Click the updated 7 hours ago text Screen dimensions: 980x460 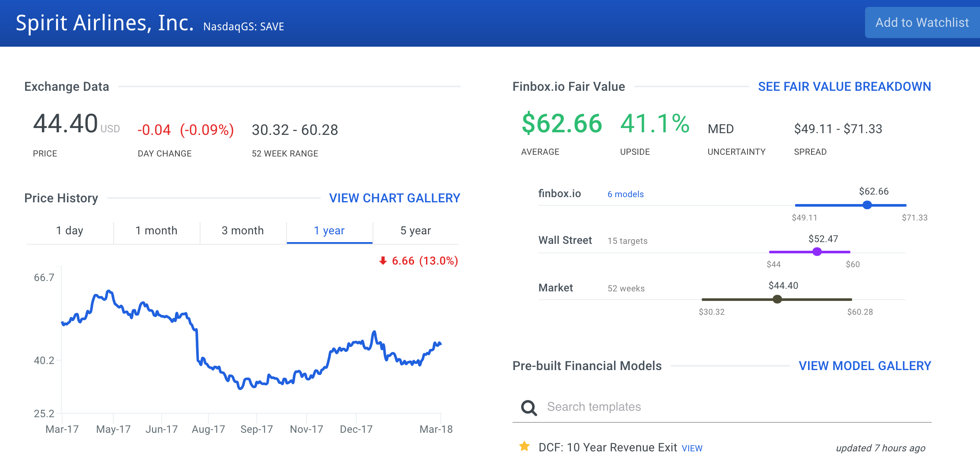pos(881,448)
